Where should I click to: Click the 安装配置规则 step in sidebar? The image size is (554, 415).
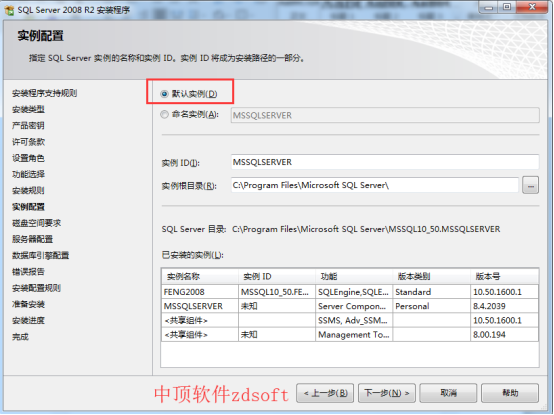click(x=36, y=288)
